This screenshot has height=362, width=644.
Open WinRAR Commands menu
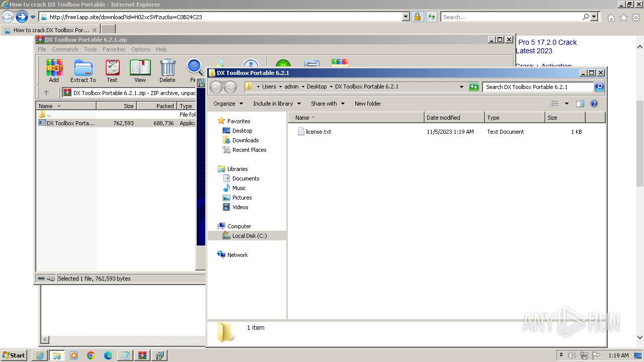(x=65, y=49)
